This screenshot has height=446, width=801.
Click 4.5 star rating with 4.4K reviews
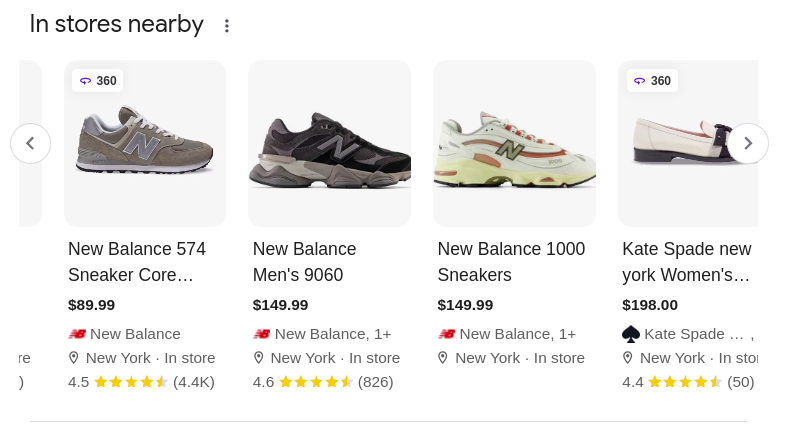(141, 382)
